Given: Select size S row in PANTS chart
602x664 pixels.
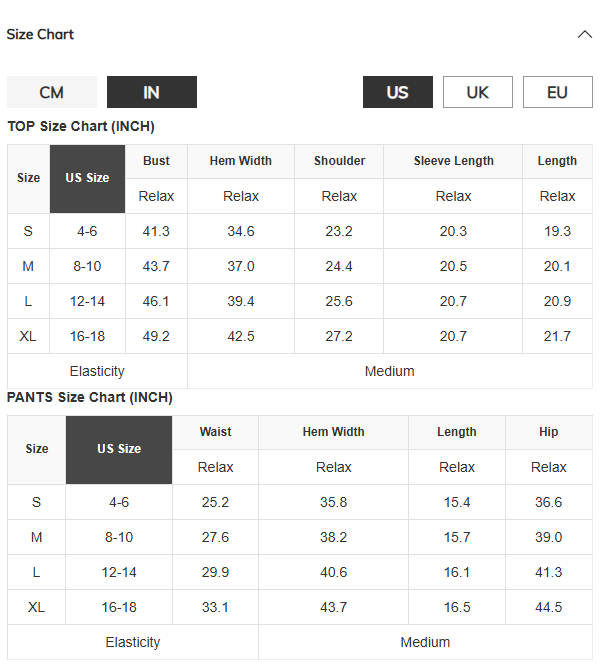Looking at the screenshot, I should click(x=300, y=502).
